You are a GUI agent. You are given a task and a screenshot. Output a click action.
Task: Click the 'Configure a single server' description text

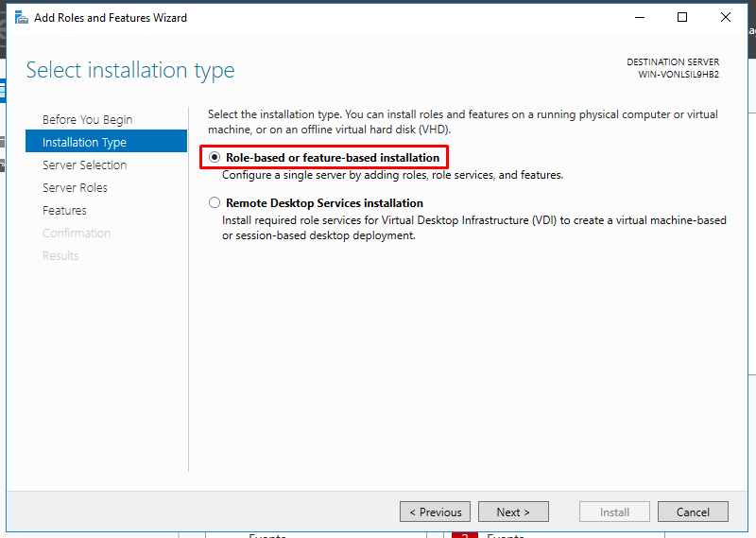pyautogui.click(x=392, y=175)
